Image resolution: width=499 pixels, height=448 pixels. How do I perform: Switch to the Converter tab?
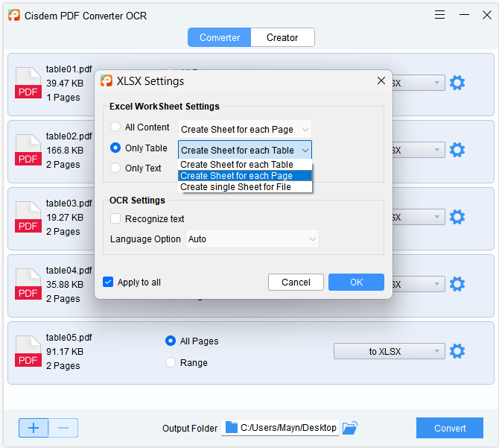pyautogui.click(x=219, y=37)
